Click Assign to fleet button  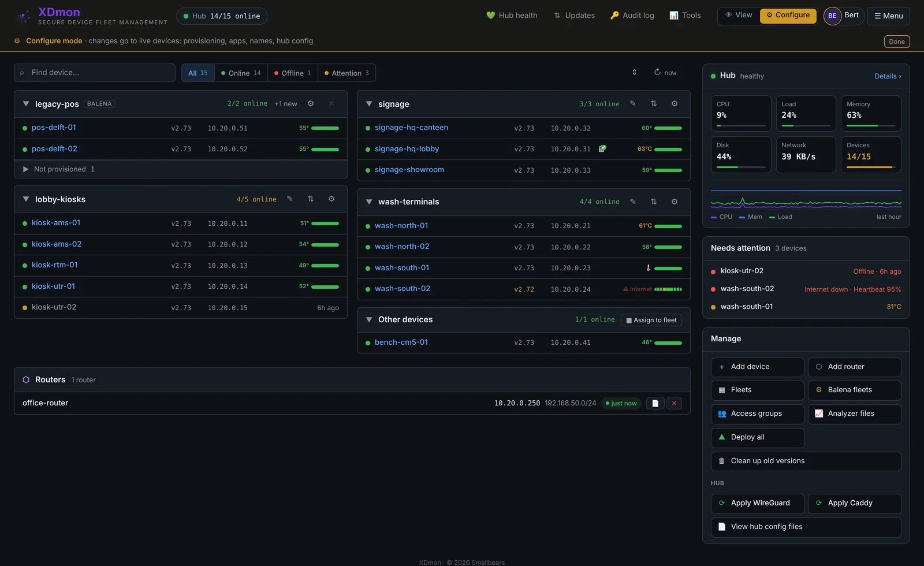click(x=651, y=320)
